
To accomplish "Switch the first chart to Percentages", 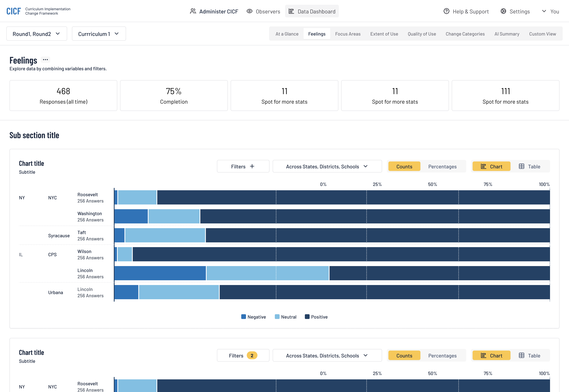I will [x=442, y=167].
